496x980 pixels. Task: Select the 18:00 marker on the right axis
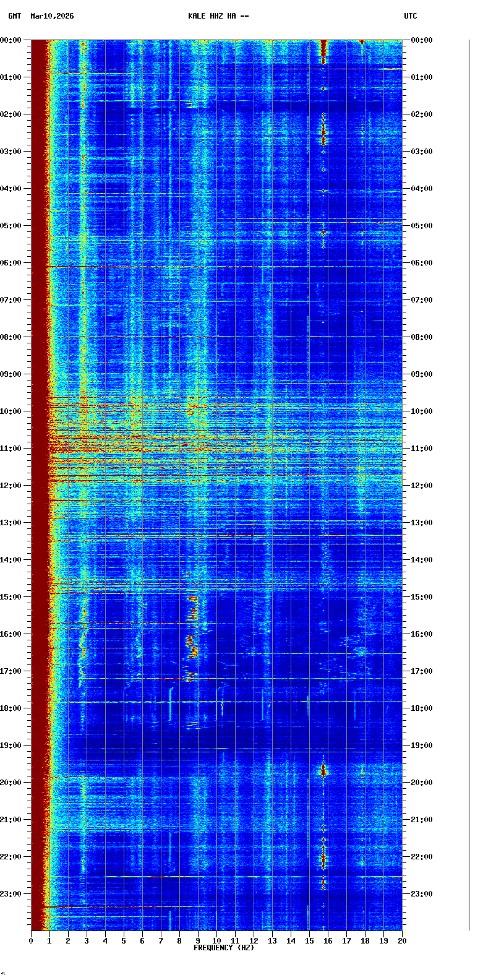point(422,708)
